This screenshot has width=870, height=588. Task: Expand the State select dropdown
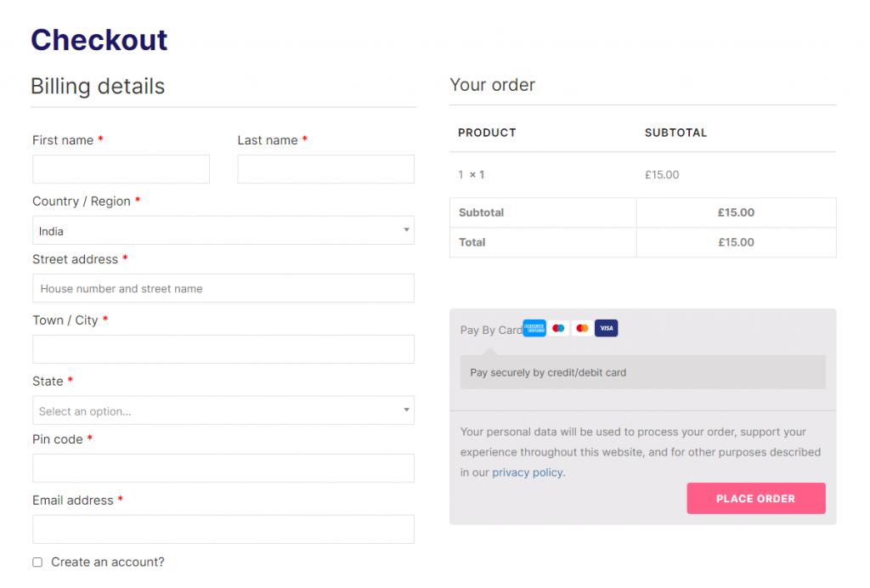click(x=223, y=410)
